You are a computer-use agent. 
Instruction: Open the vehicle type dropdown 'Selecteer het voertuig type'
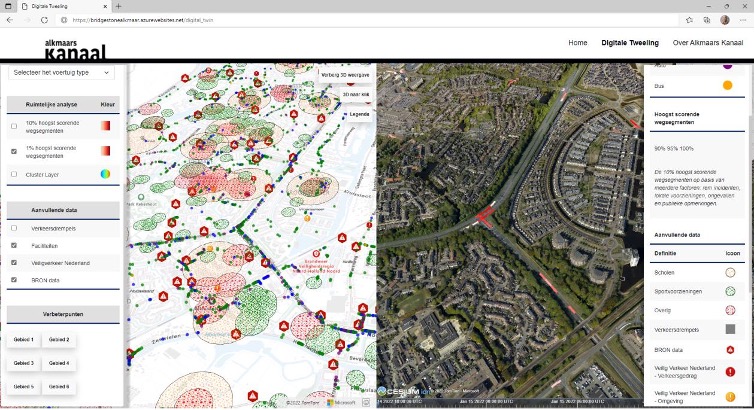(61, 73)
